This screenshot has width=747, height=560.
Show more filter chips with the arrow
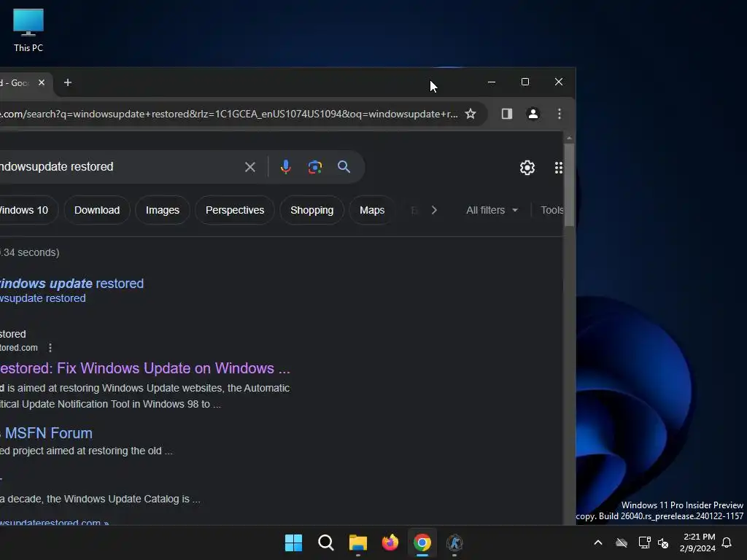(434, 210)
